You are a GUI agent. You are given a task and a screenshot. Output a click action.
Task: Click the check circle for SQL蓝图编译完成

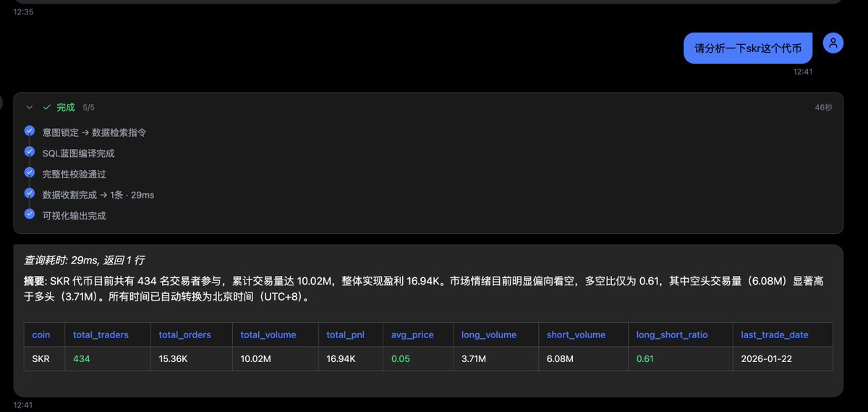[30, 152]
